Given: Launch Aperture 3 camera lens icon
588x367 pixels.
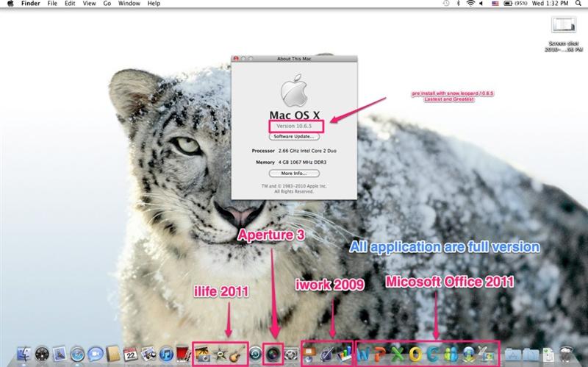Looking at the screenshot, I should tap(273, 354).
